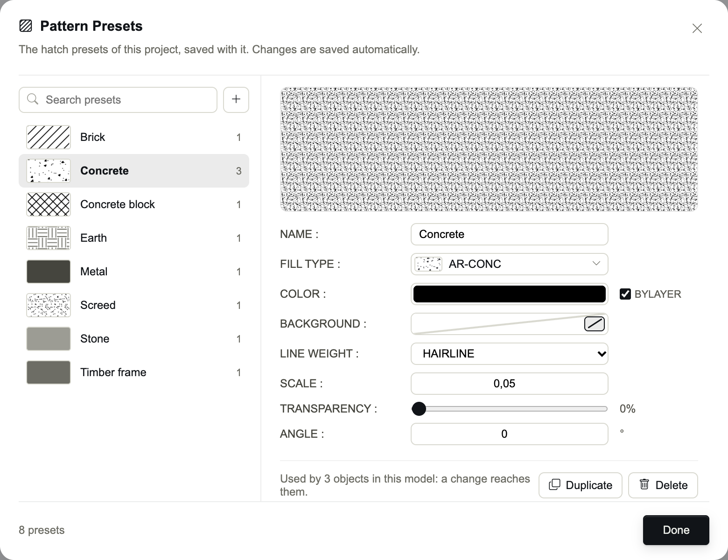The image size is (728, 560).
Task: Close the Pattern Presets dialog
Action: [697, 28]
